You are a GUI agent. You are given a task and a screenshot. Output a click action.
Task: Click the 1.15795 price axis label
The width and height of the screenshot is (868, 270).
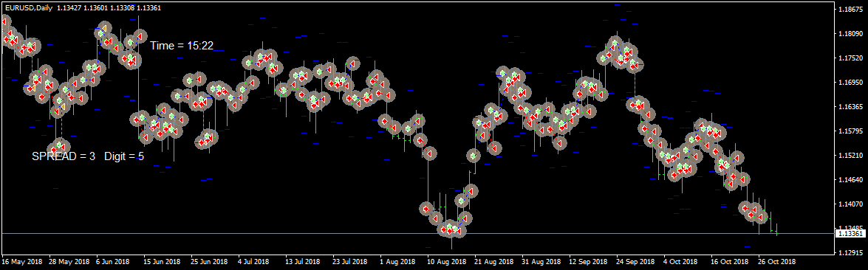click(x=850, y=131)
